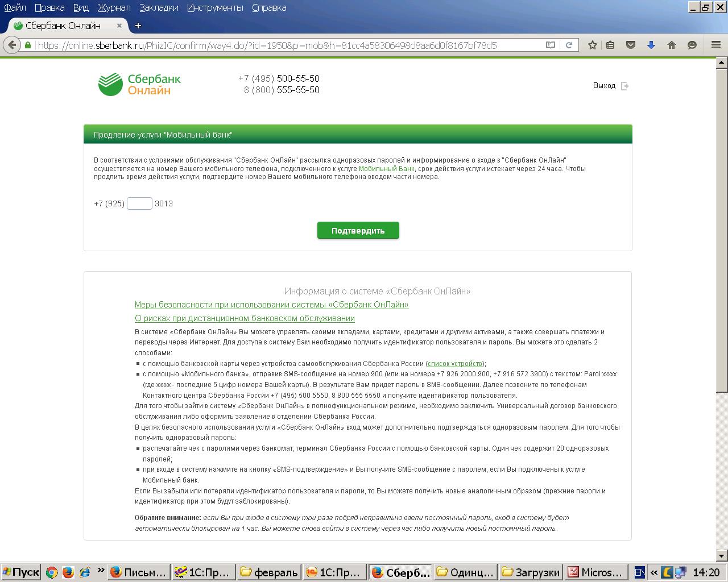Click the taskbar clock 14:20
Image resolution: width=728 pixels, height=582 pixels.
(x=706, y=572)
